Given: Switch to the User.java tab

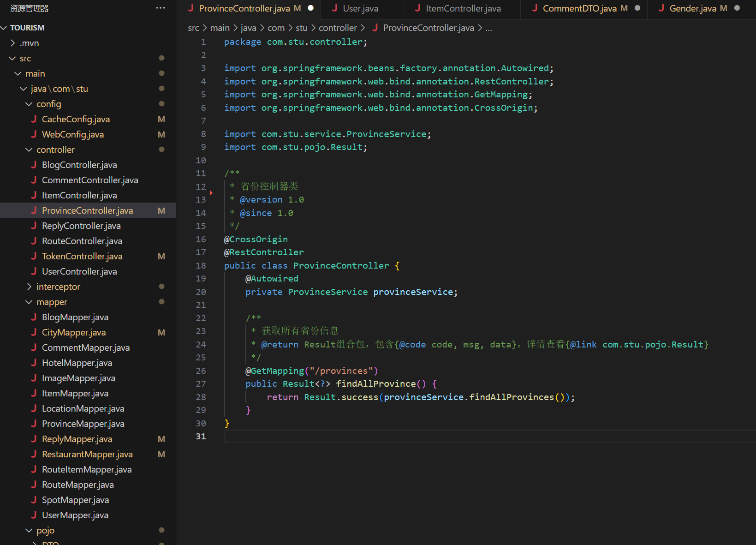Looking at the screenshot, I should pos(360,8).
